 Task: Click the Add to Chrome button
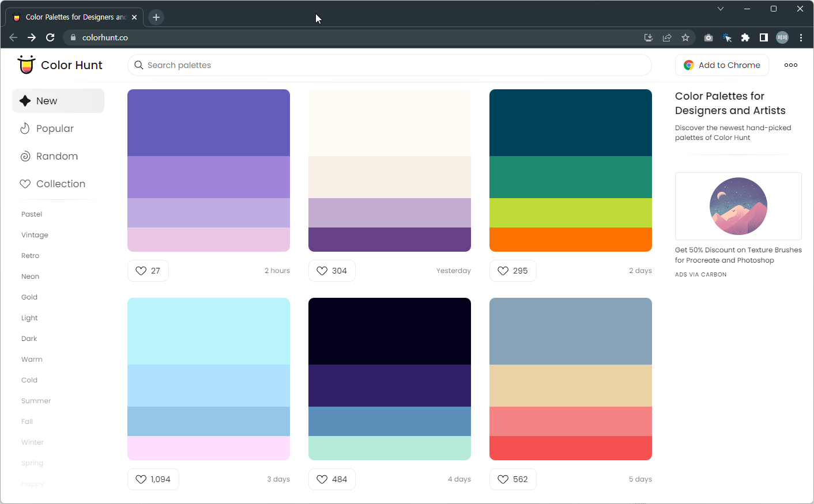722,65
